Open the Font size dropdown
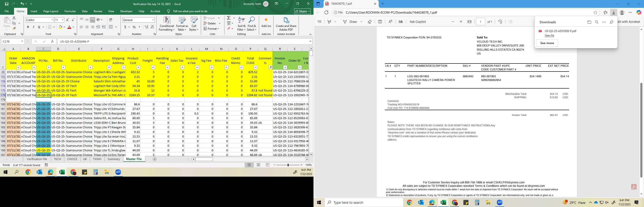 click(62, 20)
